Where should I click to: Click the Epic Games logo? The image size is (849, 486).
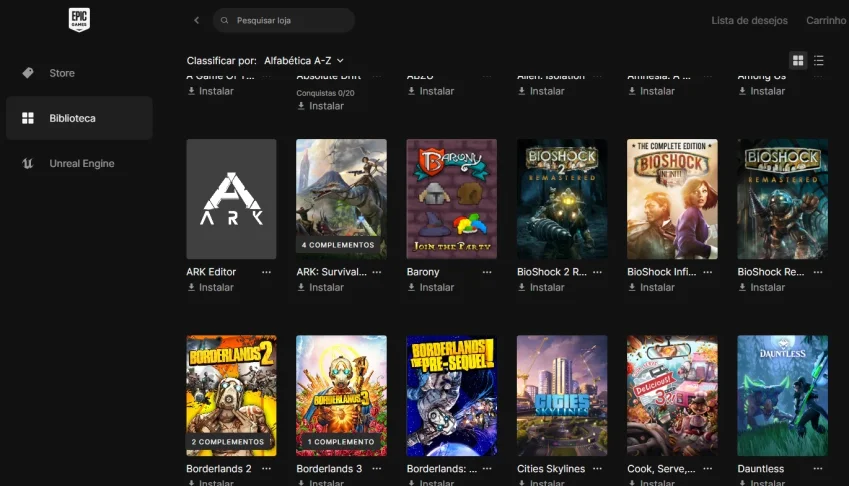click(x=79, y=20)
